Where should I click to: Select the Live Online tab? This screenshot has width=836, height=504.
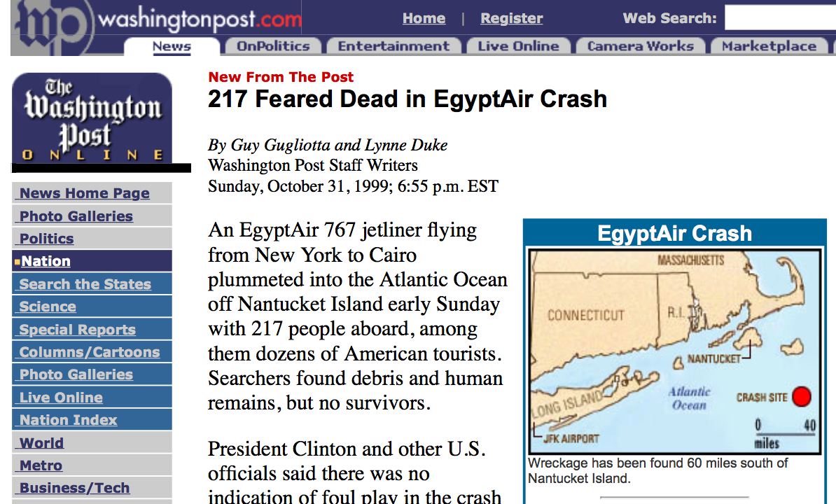[518, 46]
